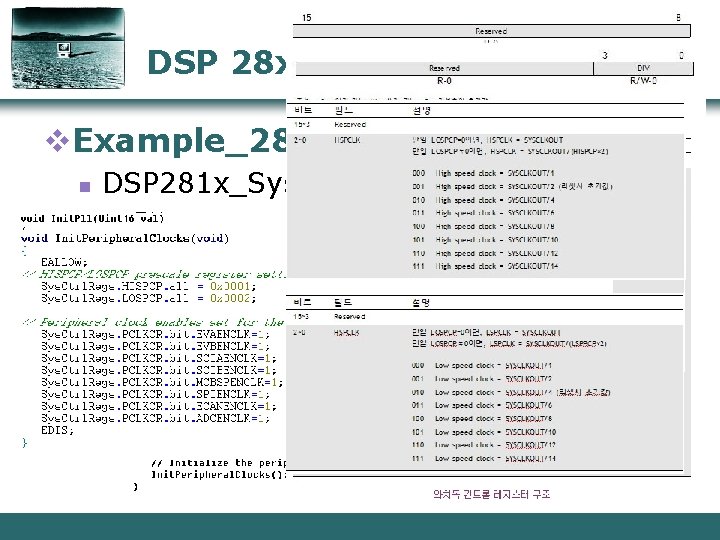720x540 pixels.
Task: Click the '// Initialize the perip' comment
Action: tap(219, 462)
